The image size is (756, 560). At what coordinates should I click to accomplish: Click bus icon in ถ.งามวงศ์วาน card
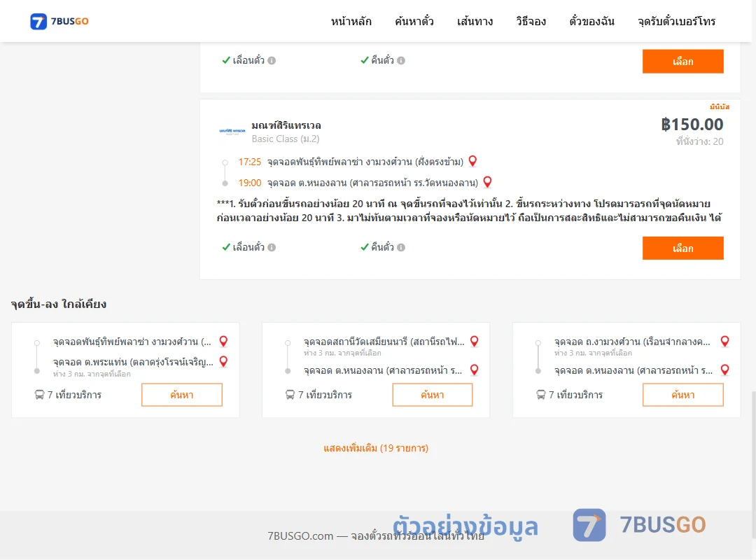click(541, 395)
